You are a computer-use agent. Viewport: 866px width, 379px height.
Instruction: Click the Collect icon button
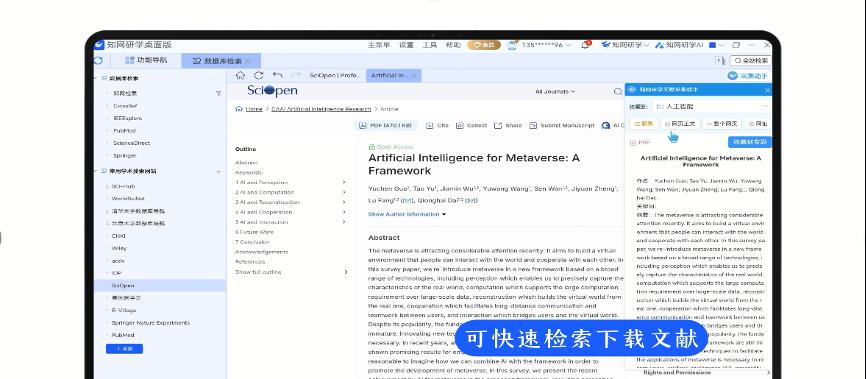pyautogui.click(x=460, y=125)
